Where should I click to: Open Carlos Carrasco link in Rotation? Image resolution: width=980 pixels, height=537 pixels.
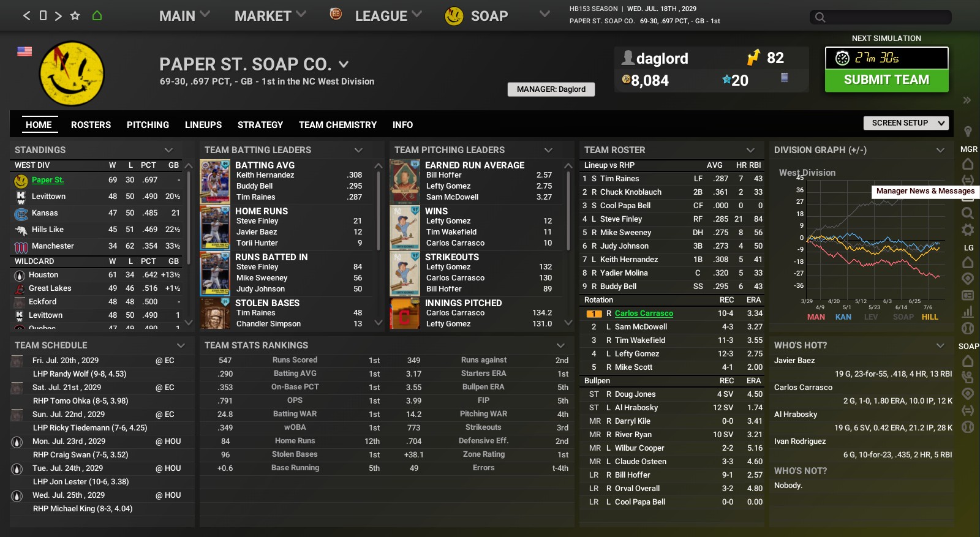tap(644, 314)
